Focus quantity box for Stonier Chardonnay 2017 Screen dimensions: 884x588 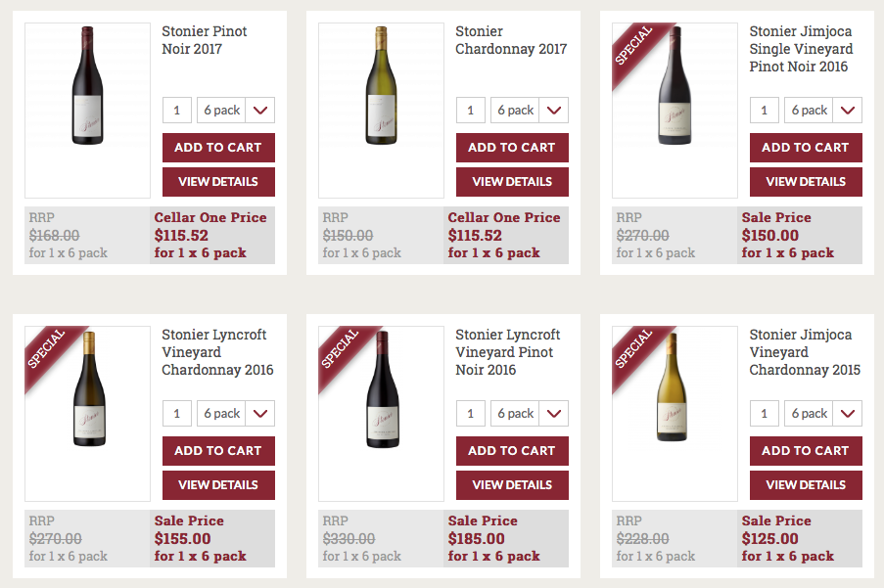point(470,111)
